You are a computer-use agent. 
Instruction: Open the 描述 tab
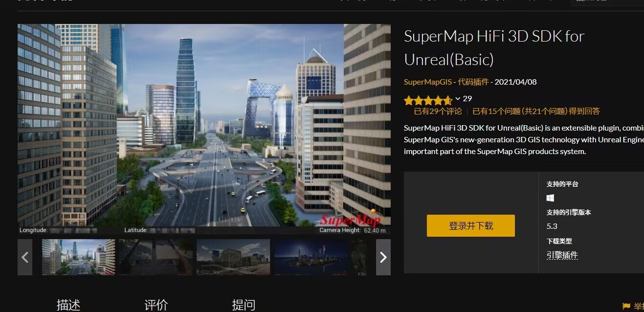68,305
